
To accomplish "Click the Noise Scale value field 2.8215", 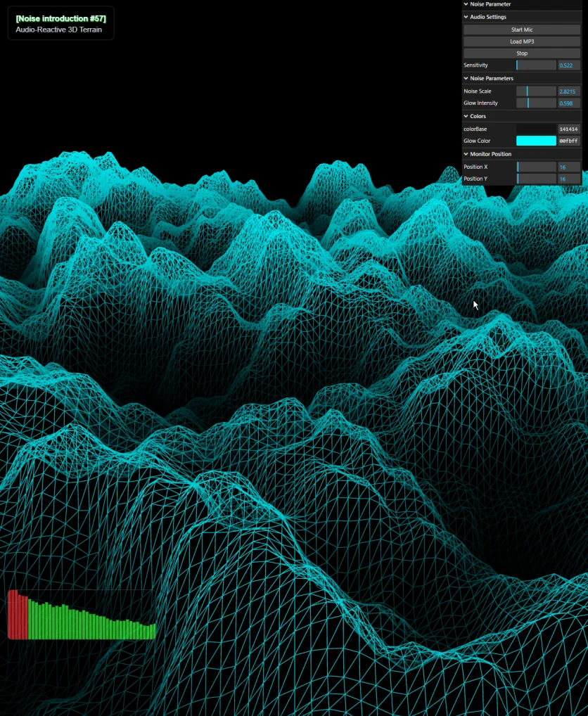I will coord(568,91).
